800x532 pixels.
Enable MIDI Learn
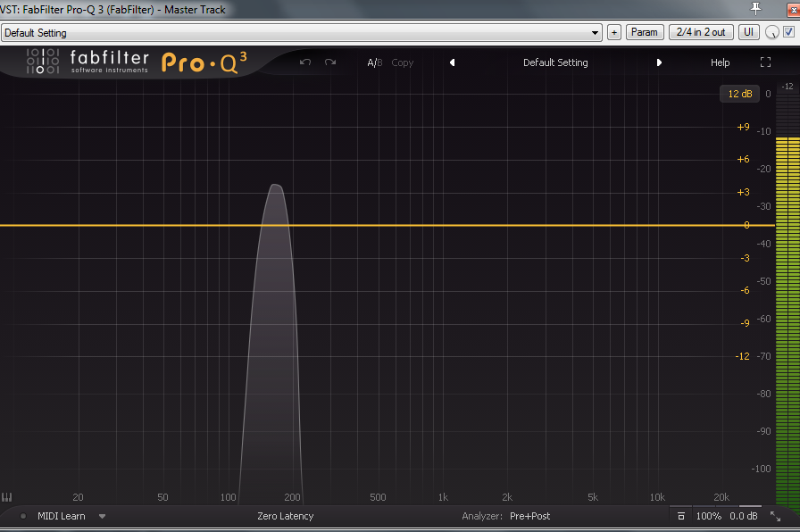click(x=62, y=516)
